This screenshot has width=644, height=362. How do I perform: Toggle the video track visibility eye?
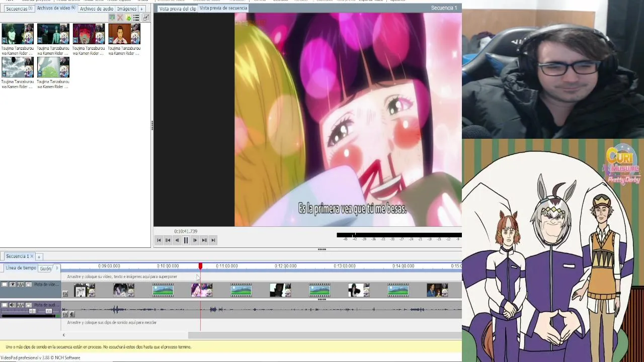[13, 285]
